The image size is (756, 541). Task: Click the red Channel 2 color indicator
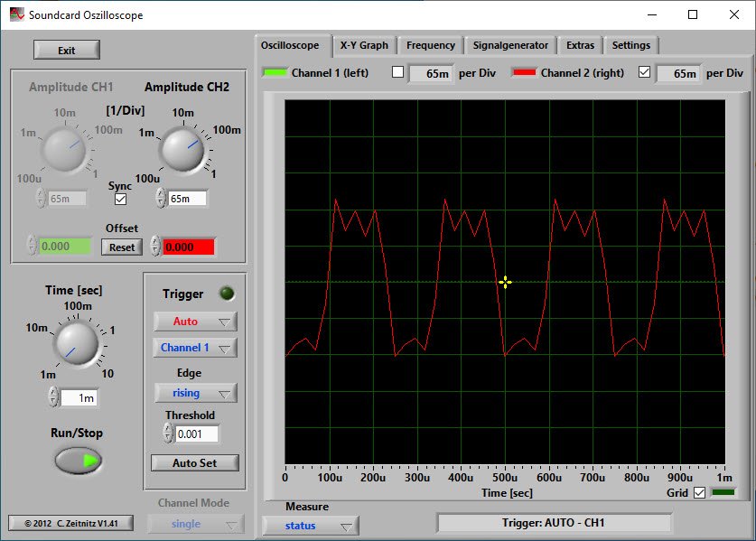tap(524, 73)
